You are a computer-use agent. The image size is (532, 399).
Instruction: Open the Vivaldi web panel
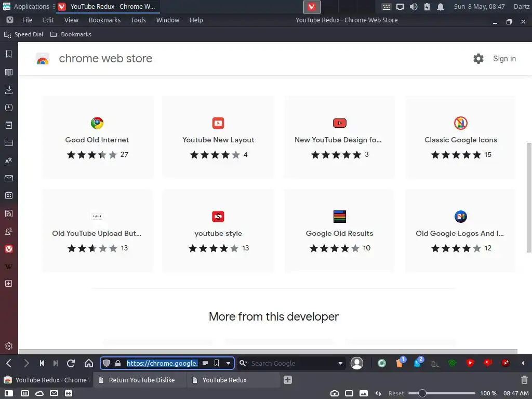9,249
